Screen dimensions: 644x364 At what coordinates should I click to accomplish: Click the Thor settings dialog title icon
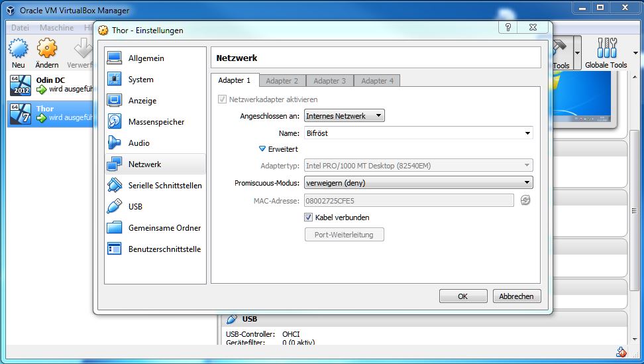point(103,30)
